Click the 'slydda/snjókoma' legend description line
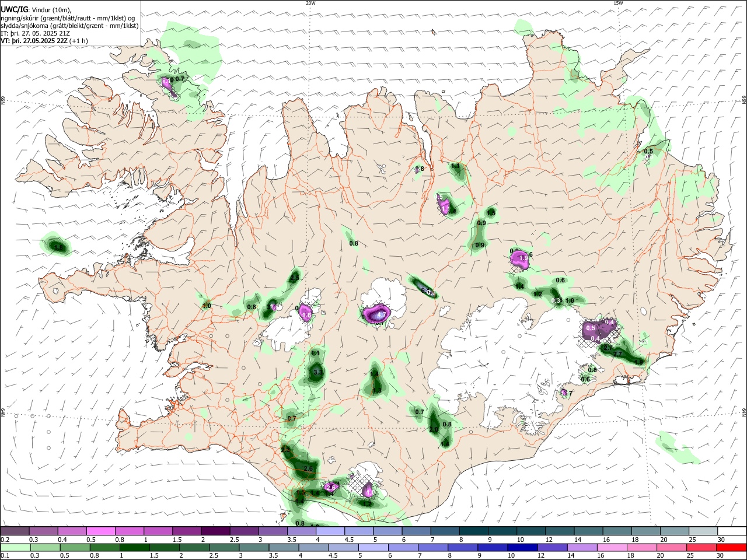Viewport: 747px width, 560px height. pos(69,26)
